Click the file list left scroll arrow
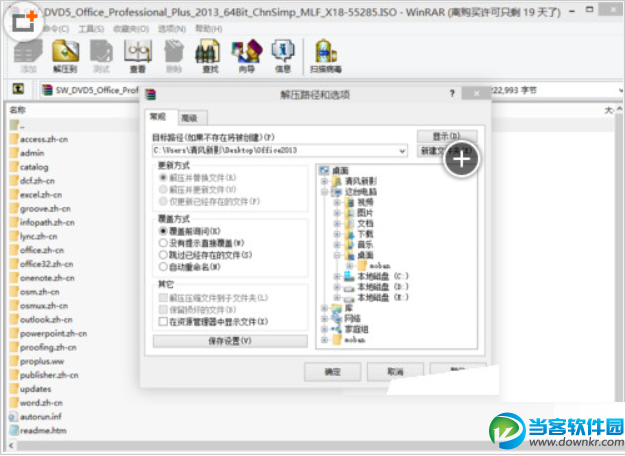 (11, 445)
